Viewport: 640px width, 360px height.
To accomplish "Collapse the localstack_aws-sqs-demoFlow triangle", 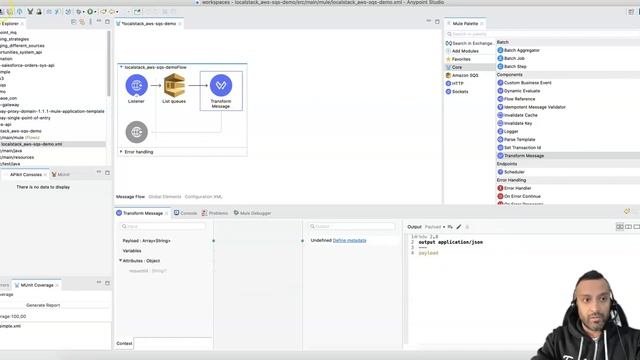I will pyautogui.click(x=121, y=67).
